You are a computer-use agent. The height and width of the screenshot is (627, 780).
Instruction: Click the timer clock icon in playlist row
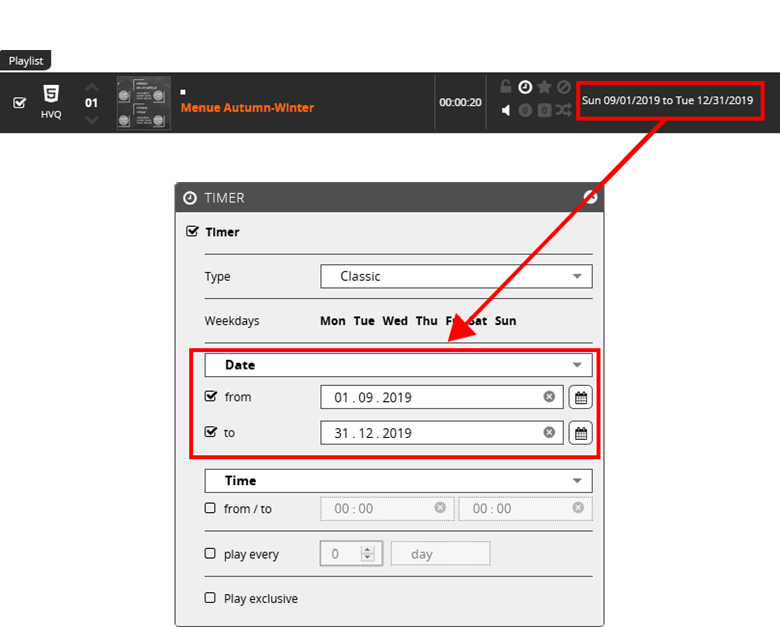point(525,87)
